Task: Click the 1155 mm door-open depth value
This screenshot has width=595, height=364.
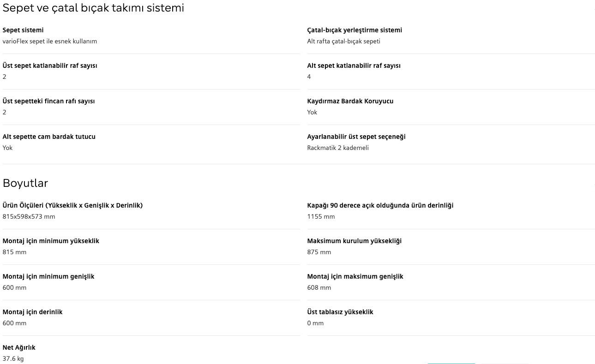Action: 321,216
